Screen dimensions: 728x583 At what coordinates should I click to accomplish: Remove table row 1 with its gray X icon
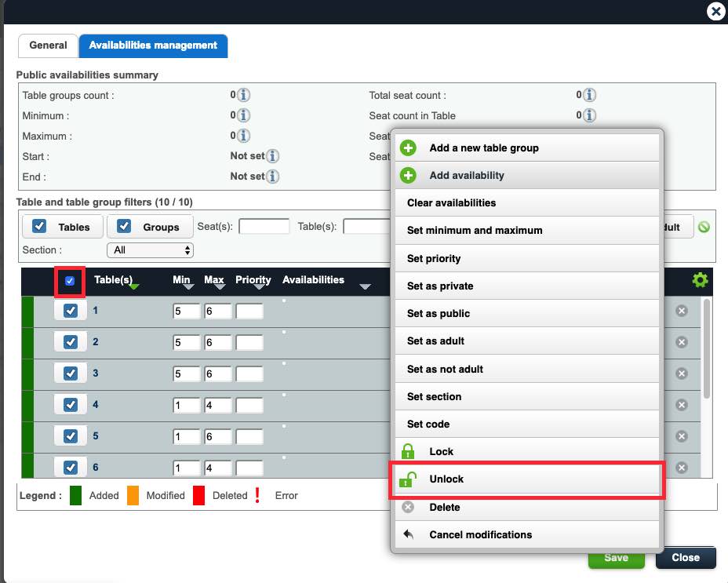tap(682, 311)
